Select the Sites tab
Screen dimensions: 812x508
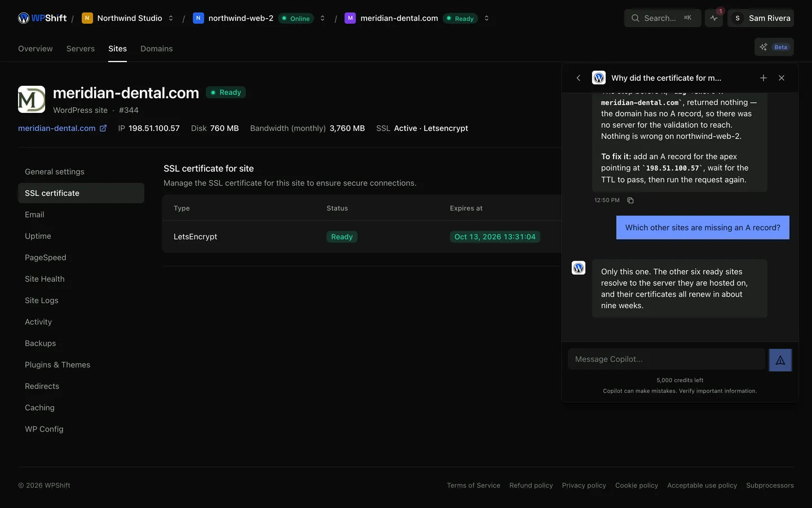(x=117, y=49)
